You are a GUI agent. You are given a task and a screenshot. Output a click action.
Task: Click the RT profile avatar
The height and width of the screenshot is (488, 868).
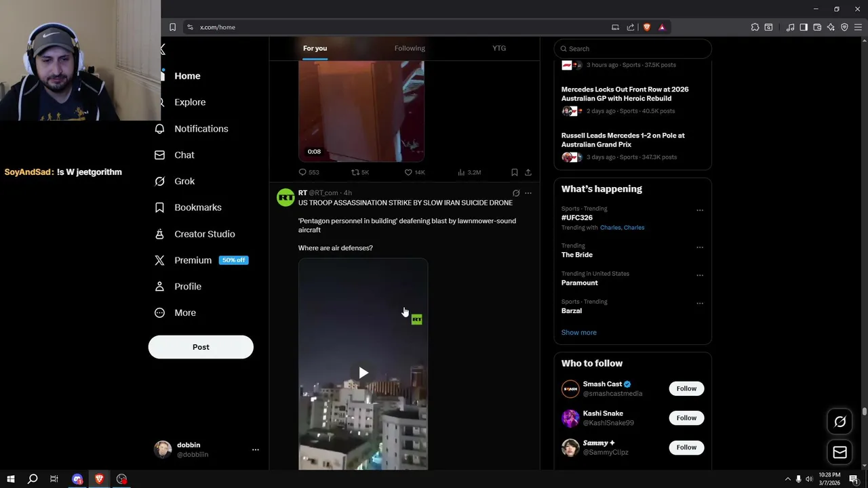[285, 197]
